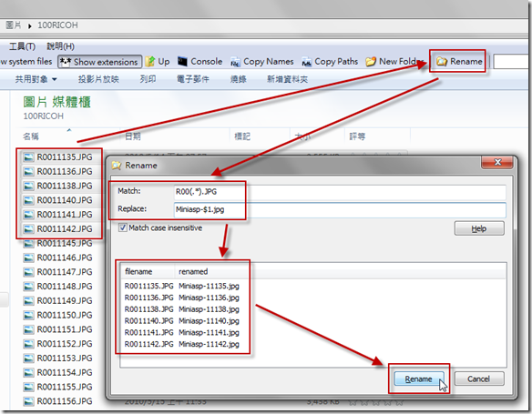Select file icon of R0011152.JPG
Viewport: 532px width, 414px height.
[x=28, y=344]
